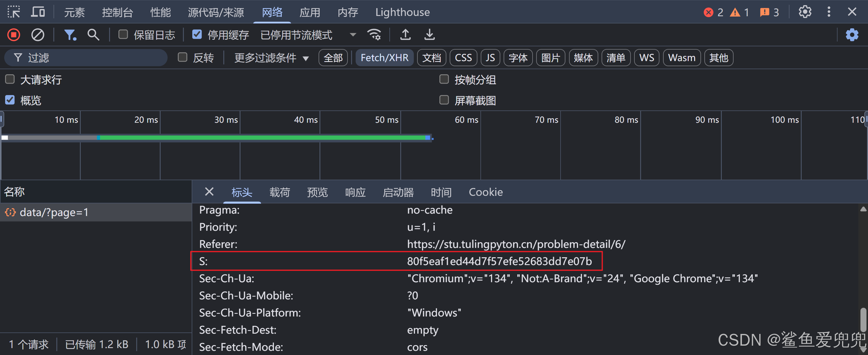Switch to the 控制台 panel tab
The width and height of the screenshot is (868, 355).
(117, 12)
